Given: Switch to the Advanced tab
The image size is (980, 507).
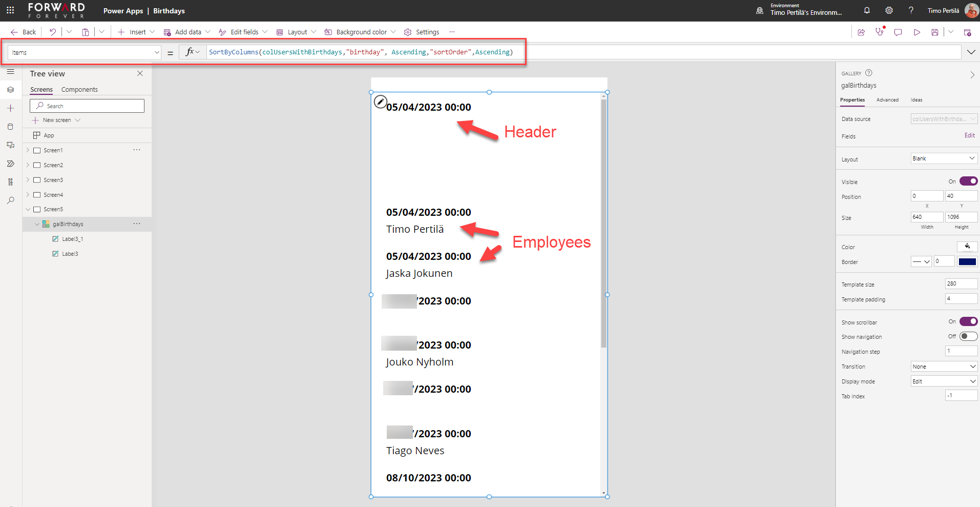Looking at the screenshot, I should point(887,100).
